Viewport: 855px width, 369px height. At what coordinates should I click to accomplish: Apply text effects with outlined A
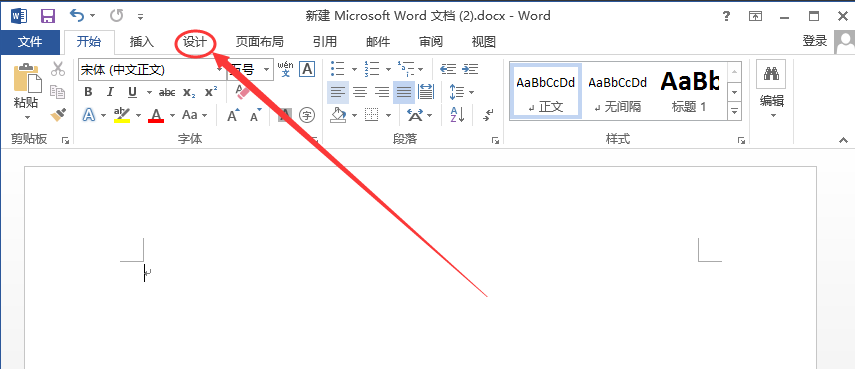[88, 115]
